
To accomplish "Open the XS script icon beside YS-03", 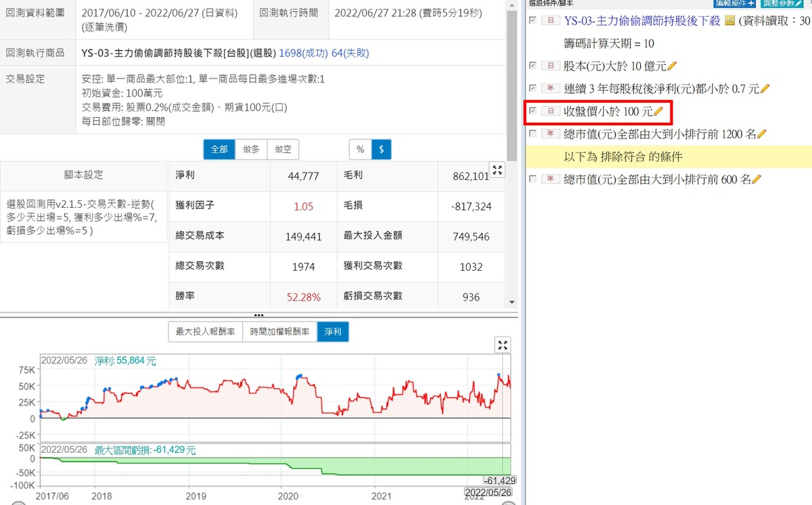I will point(729,21).
